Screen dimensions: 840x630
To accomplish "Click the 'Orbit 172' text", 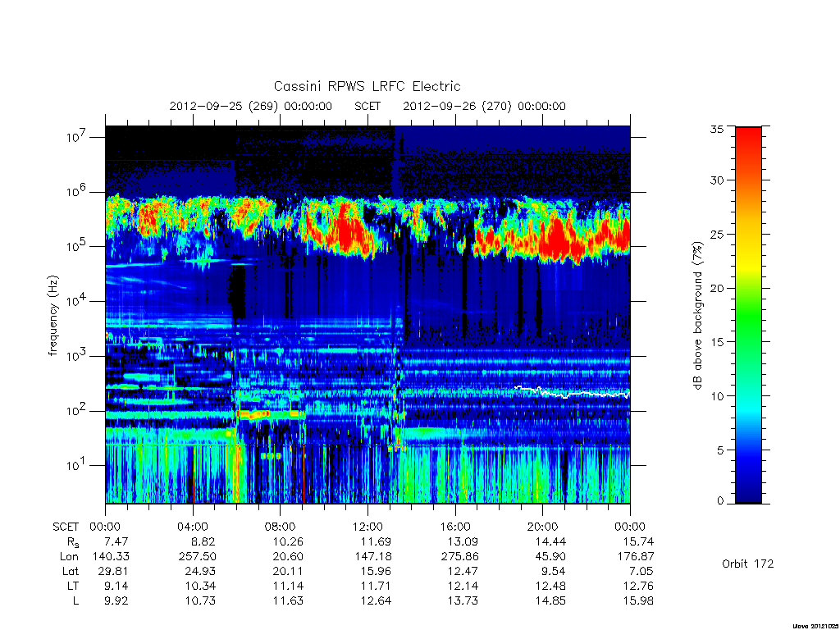I will (x=748, y=564).
